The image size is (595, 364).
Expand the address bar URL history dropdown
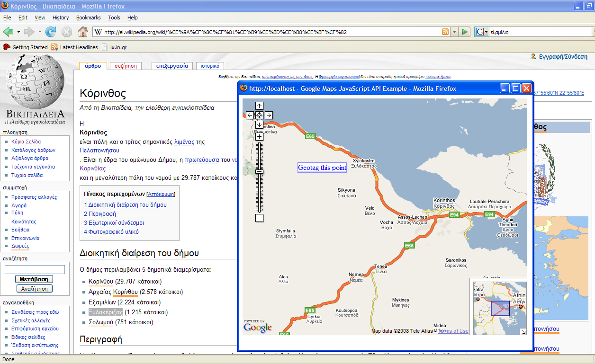[x=454, y=32]
